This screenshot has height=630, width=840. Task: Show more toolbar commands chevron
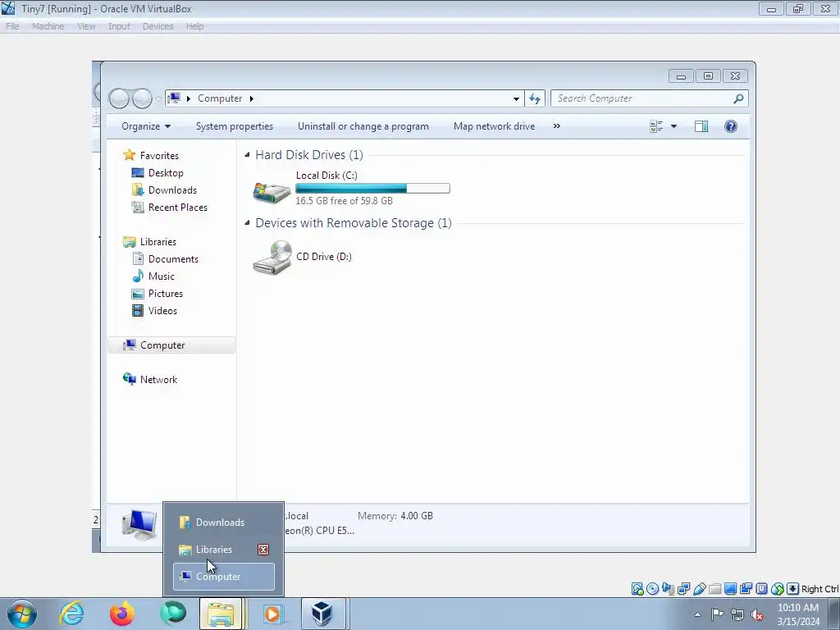(557, 126)
